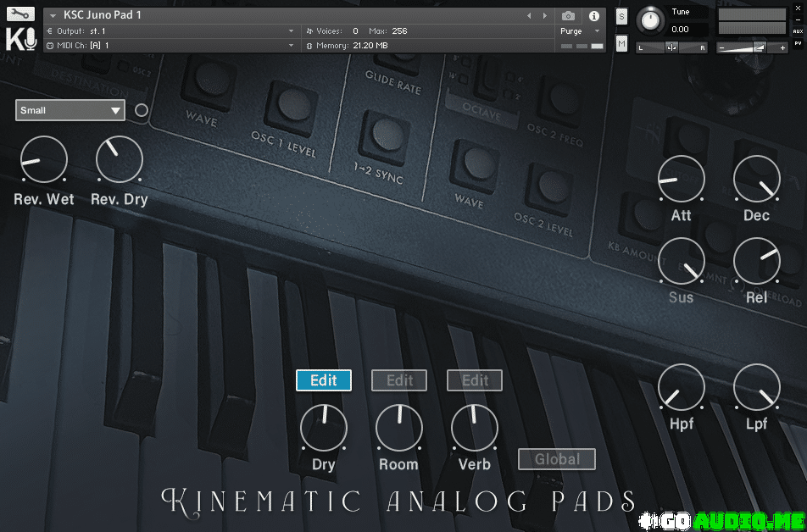The height and width of the screenshot is (532, 807).
Task: Close the instrument with the X button
Action: coord(798,8)
